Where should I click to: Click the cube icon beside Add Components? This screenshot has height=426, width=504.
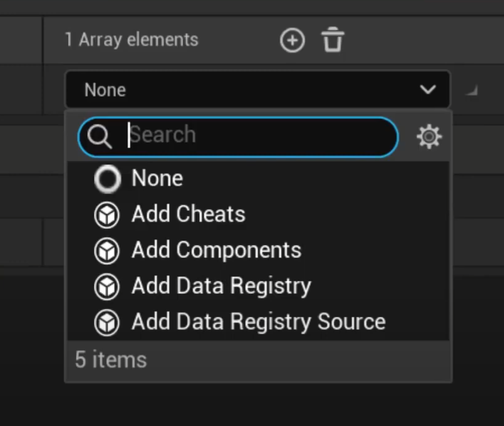click(x=107, y=251)
